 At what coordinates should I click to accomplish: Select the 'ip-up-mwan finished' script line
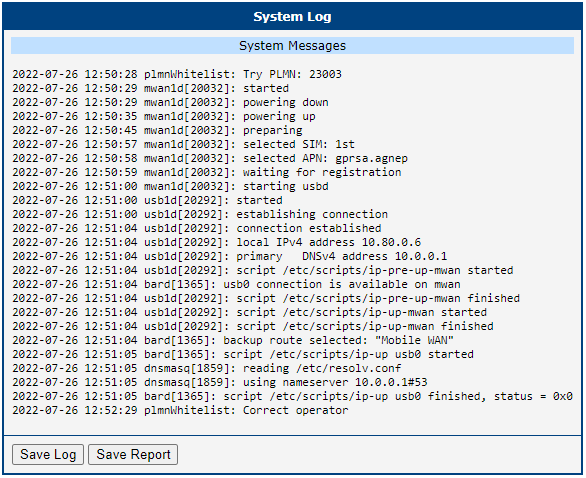pos(253,326)
